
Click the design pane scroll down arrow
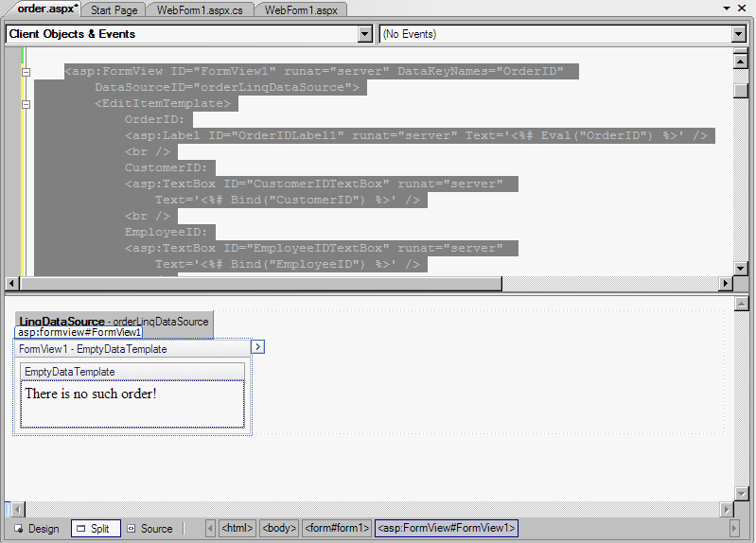[742, 493]
